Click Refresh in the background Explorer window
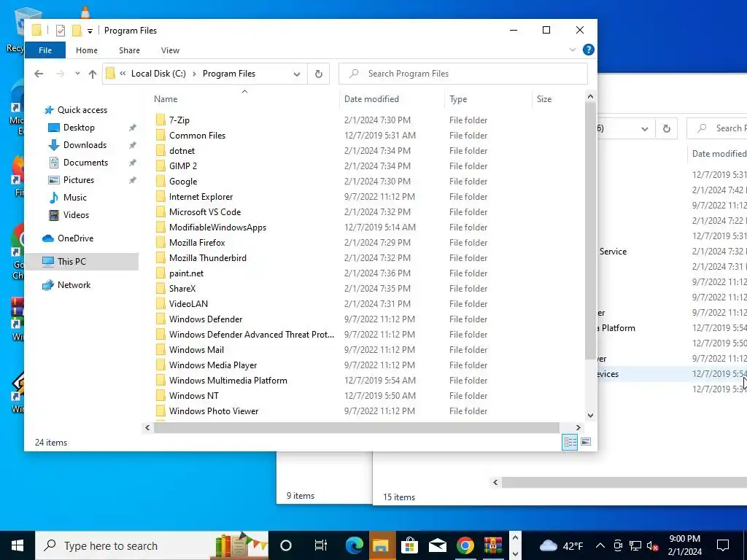747x560 pixels. [667, 128]
